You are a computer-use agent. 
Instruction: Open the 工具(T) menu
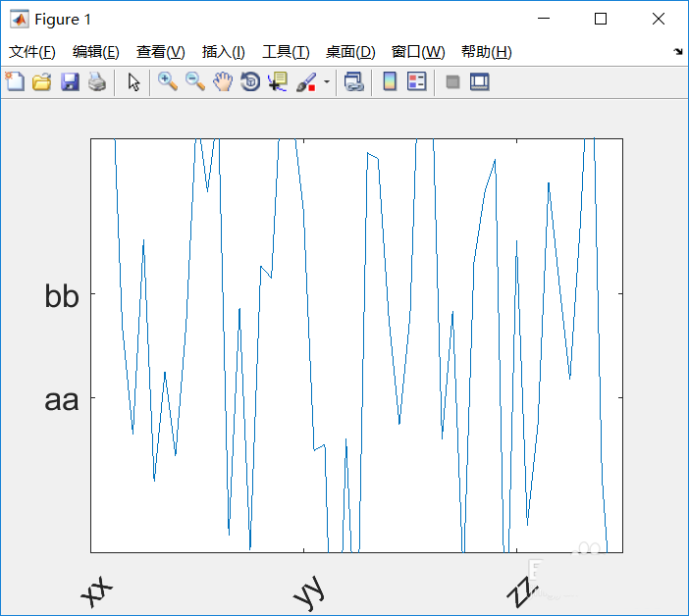[286, 52]
